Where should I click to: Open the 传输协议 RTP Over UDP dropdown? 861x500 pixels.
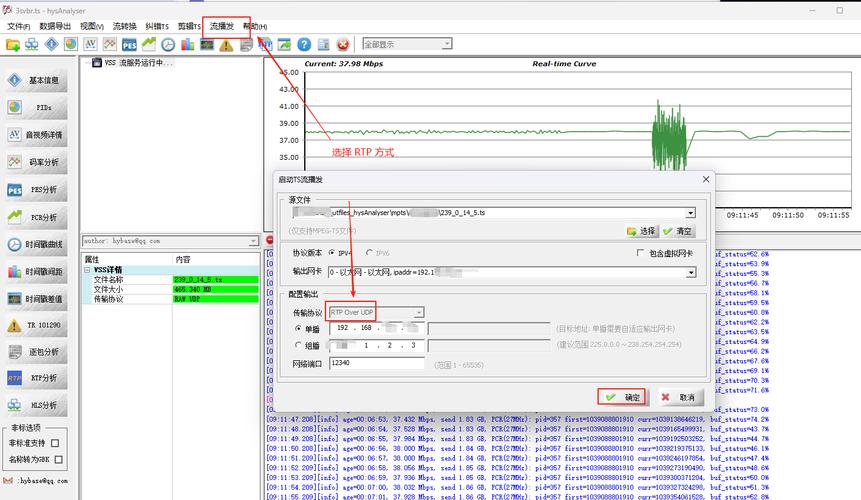click(x=377, y=312)
